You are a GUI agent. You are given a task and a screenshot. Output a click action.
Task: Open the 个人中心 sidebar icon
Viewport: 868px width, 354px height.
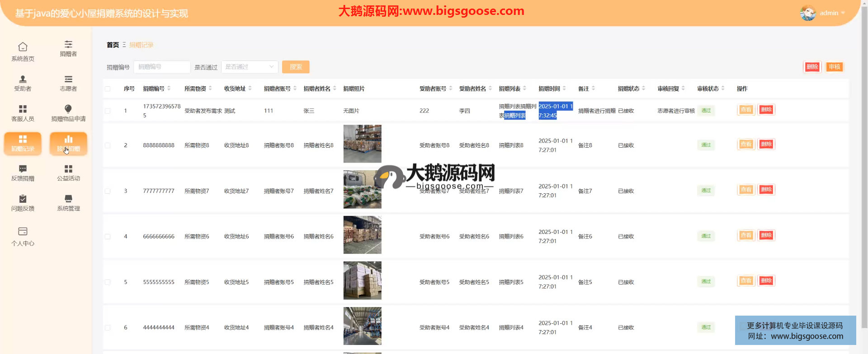(x=23, y=232)
